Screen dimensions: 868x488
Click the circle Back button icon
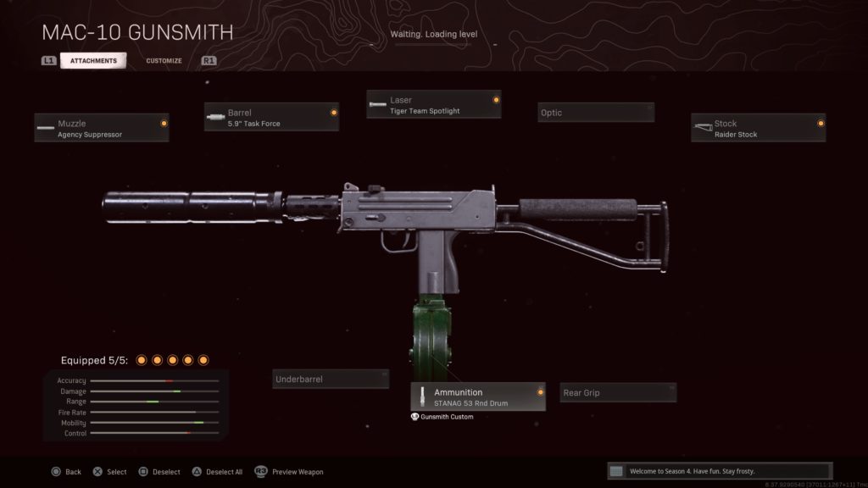56,471
